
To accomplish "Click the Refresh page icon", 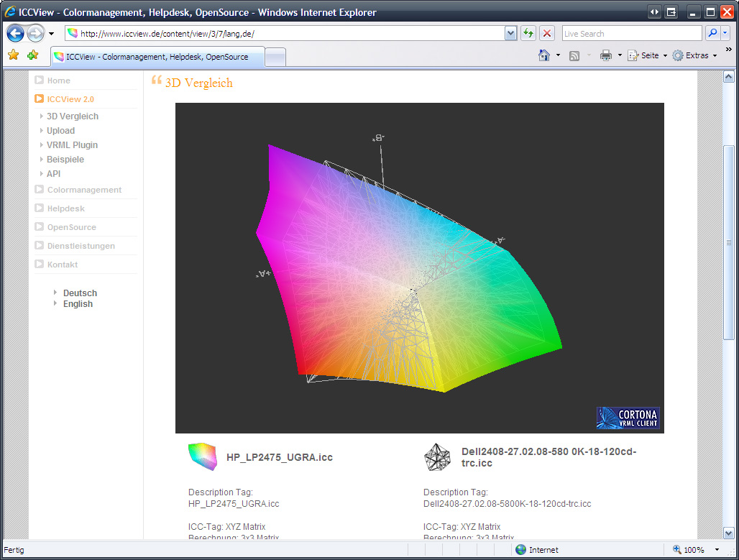I will (528, 33).
